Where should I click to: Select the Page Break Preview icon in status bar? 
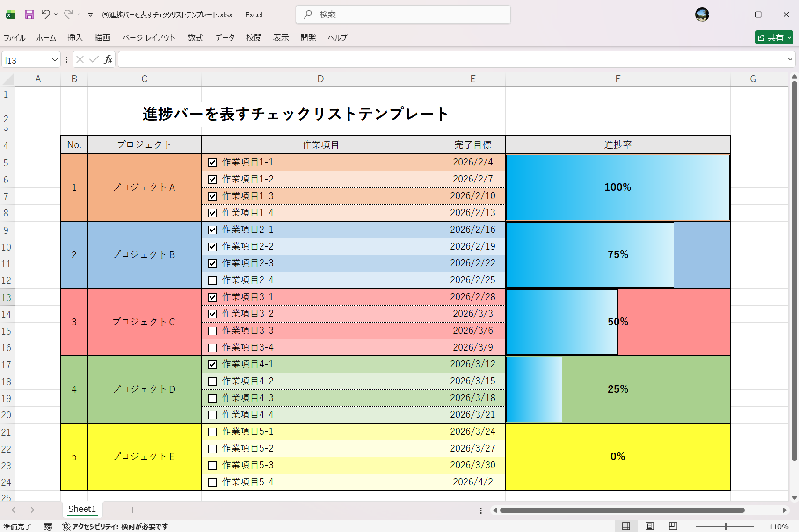point(673,526)
